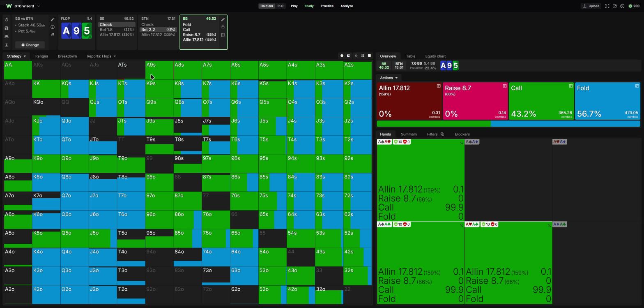Click the info circle icon beside FLOP panel
The height and width of the screenshot is (308, 644).
click(x=53, y=27)
